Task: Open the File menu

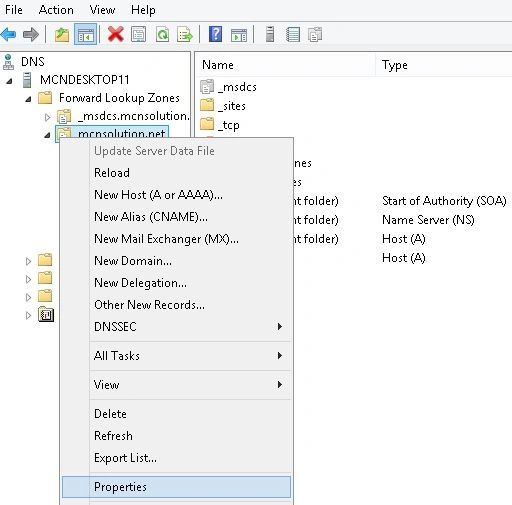Action: coord(14,10)
